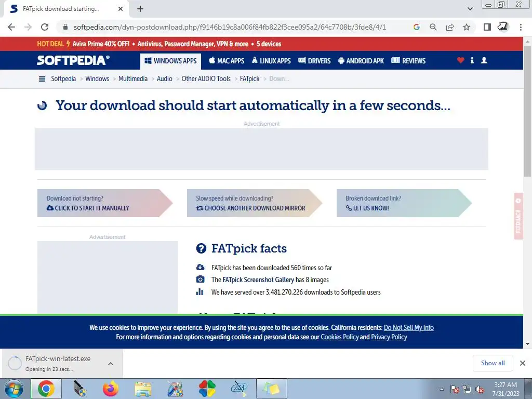Launch Firefox from the taskbar
This screenshot has height=399, width=532.
click(x=111, y=389)
